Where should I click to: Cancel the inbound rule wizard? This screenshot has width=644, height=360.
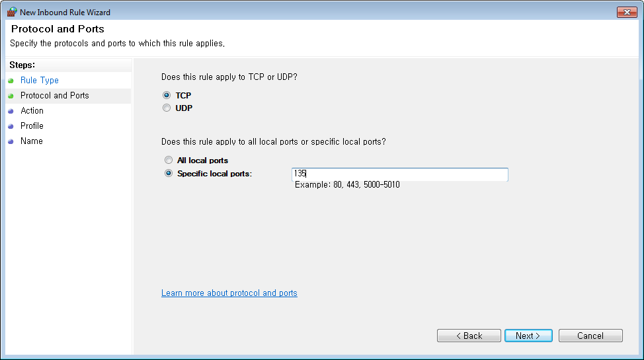pos(590,336)
